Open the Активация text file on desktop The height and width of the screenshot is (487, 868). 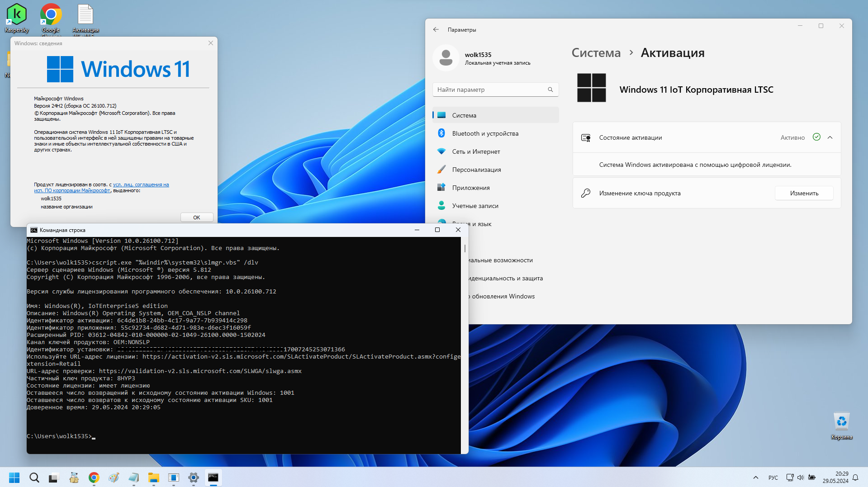tap(85, 19)
